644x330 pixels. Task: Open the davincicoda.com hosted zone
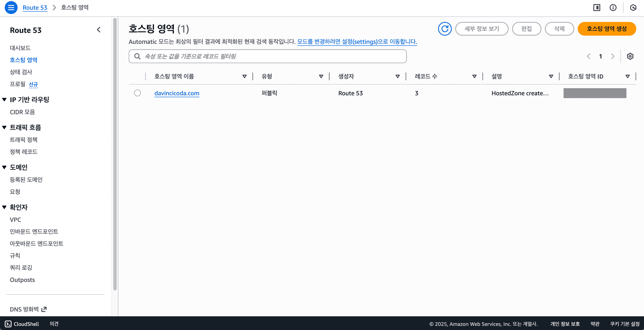coord(177,93)
